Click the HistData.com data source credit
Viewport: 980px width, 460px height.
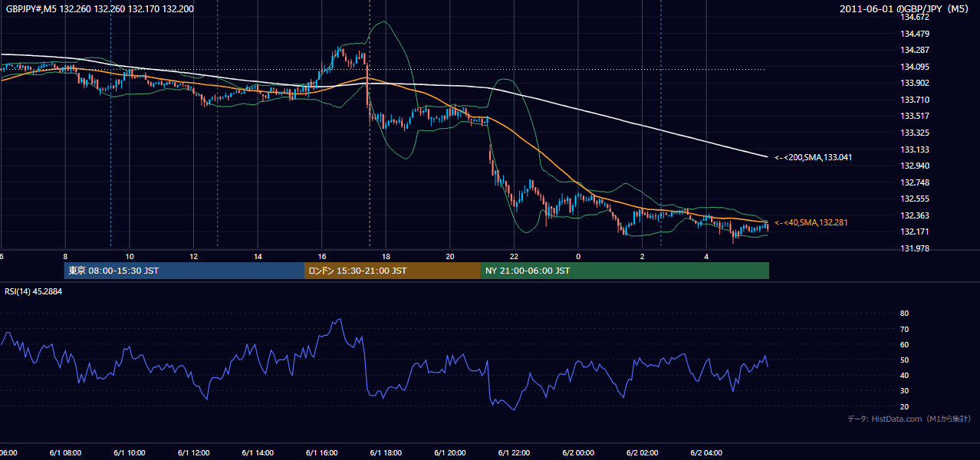click(909, 419)
